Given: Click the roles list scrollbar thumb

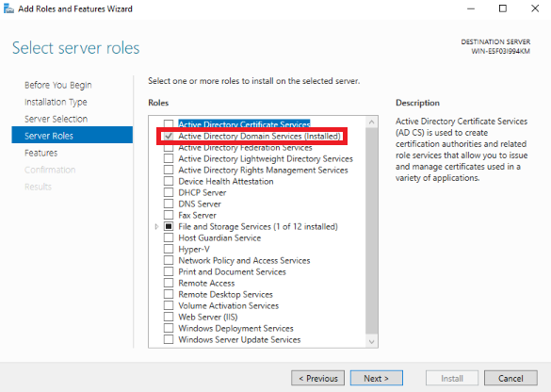Looking at the screenshot, I should [372, 231].
